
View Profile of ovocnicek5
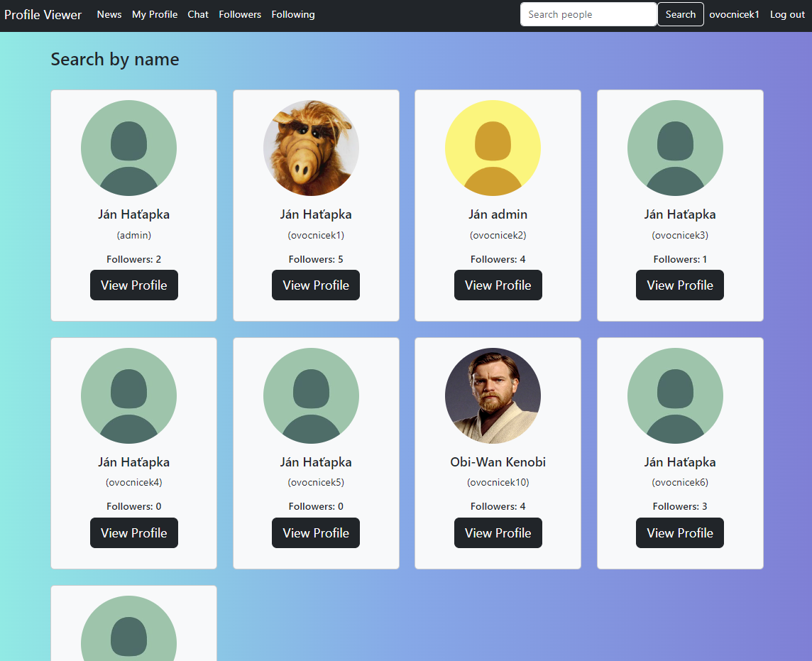coord(316,532)
